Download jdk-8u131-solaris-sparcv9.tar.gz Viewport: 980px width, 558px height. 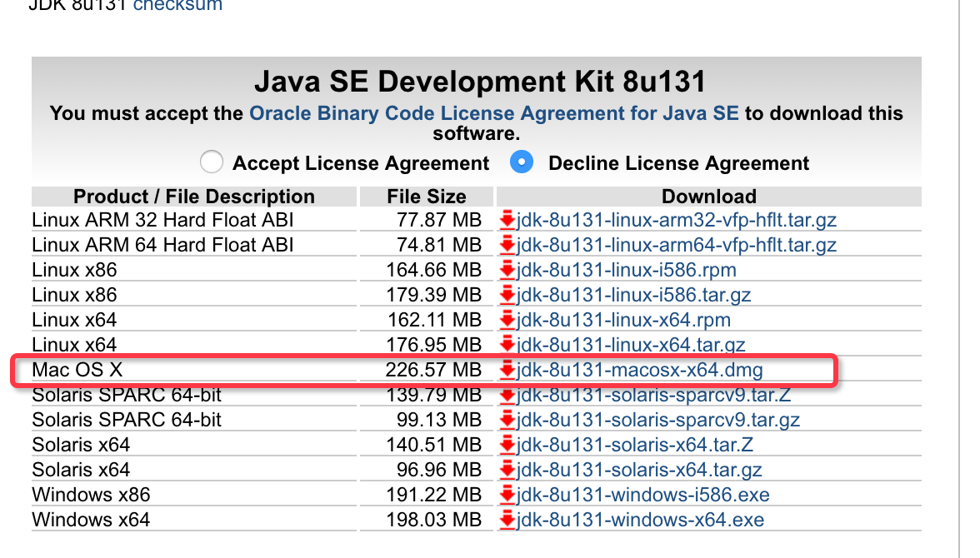658,420
